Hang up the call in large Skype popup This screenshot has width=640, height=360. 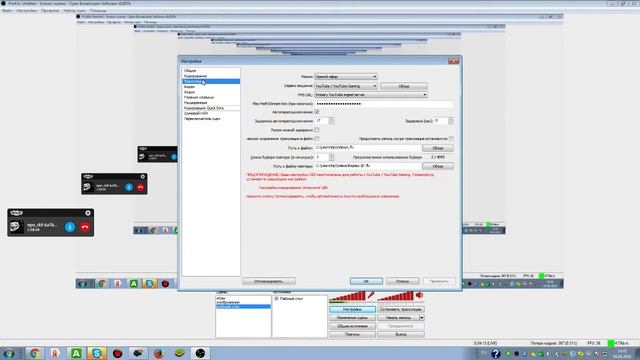coord(85,227)
